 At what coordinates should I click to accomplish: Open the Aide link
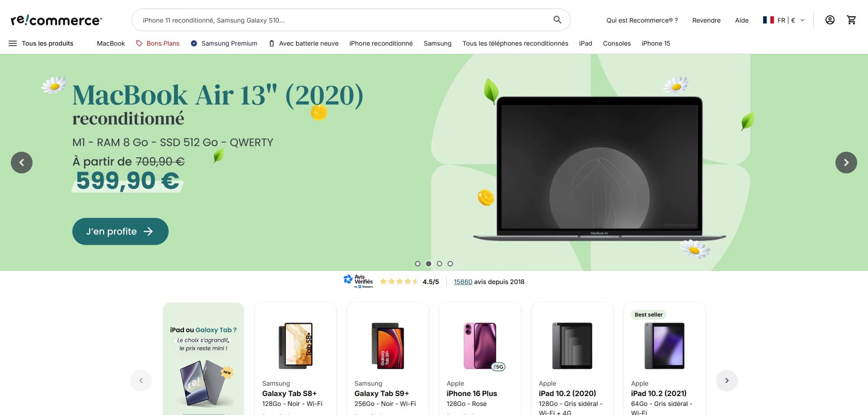[742, 20]
